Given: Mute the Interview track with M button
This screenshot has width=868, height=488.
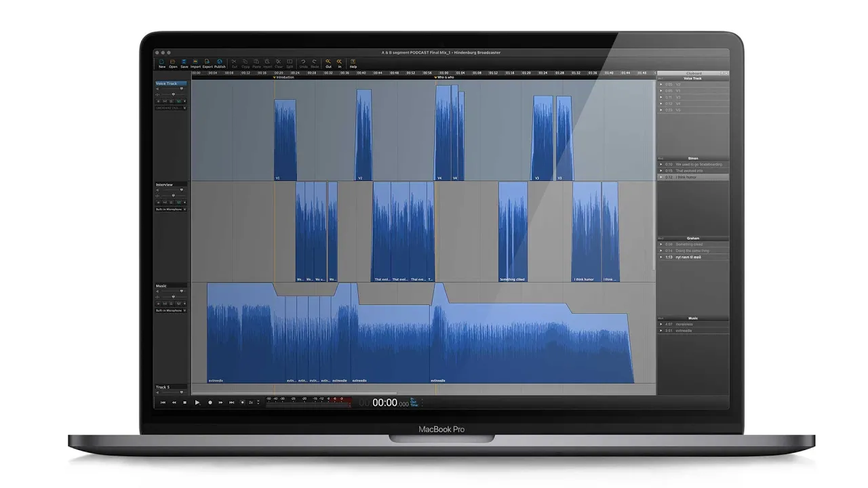Looking at the screenshot, I should (165, 202).
